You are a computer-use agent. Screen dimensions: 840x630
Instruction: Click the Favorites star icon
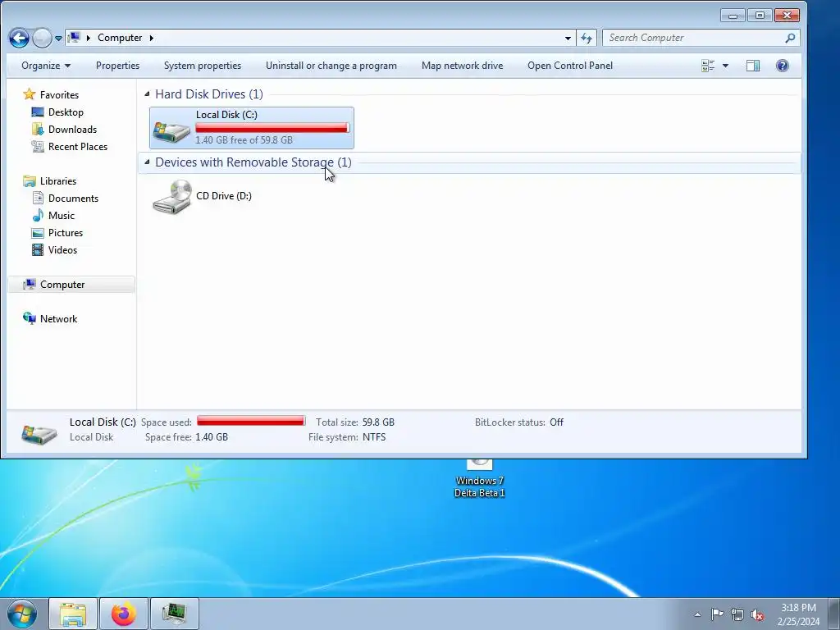click(30, 94)
